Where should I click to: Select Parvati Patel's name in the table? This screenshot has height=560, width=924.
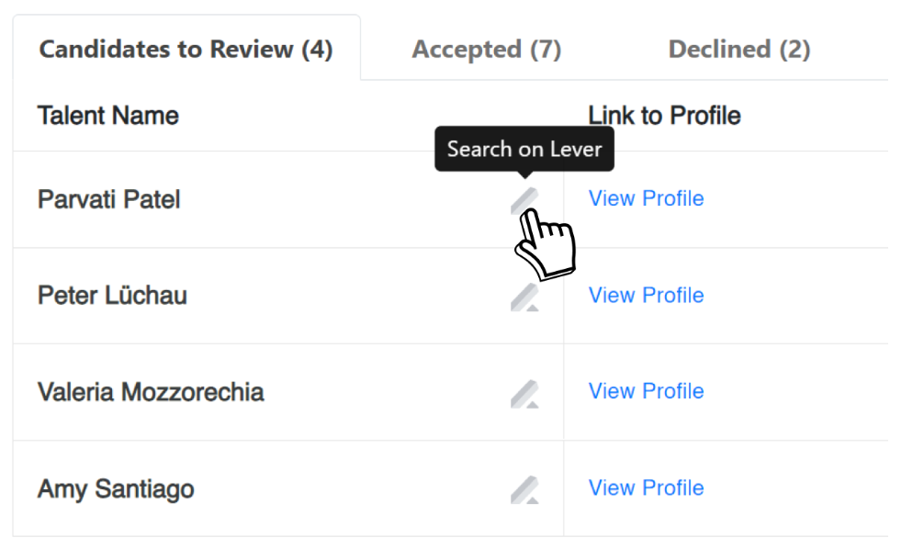[108, 199]
